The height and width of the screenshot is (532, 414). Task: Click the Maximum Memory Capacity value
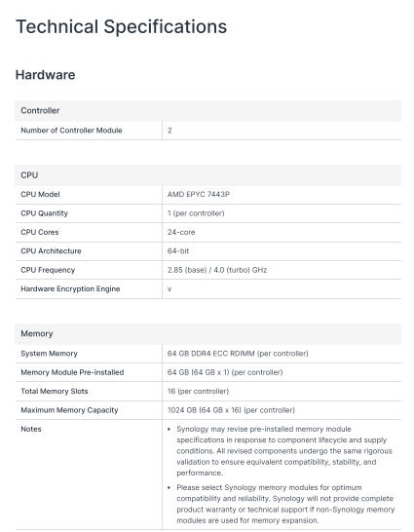click(x=231, y=410)
